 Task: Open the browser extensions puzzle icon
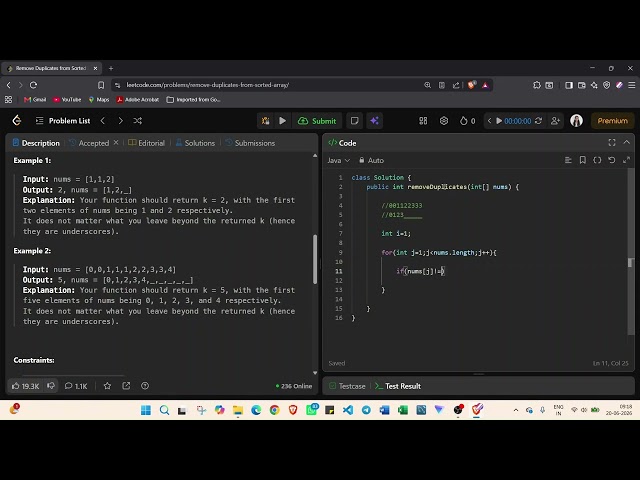coord(537,85)
